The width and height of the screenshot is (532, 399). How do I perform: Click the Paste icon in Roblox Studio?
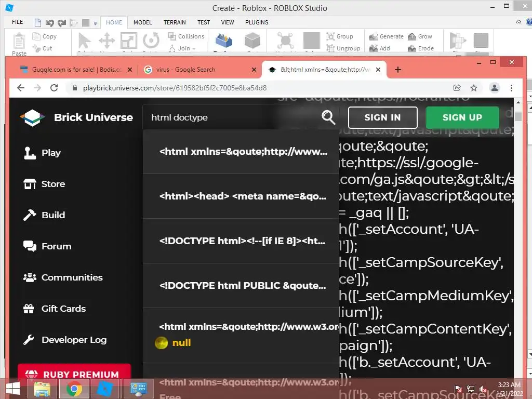[x=19, y=42]
